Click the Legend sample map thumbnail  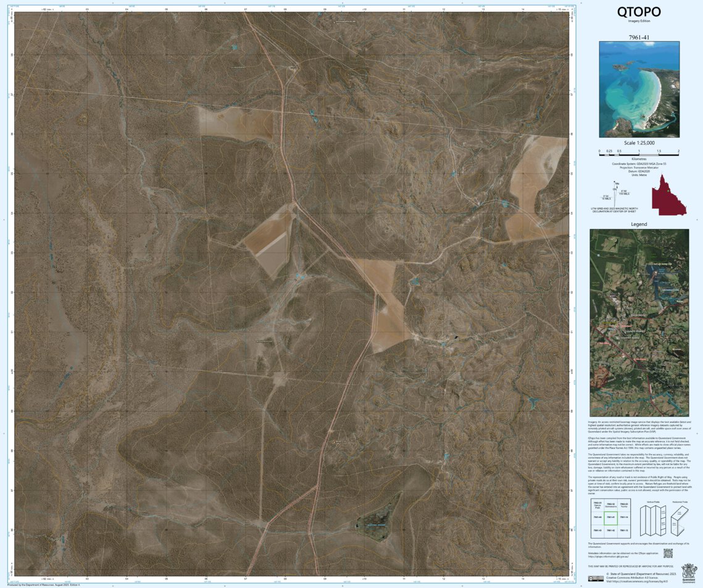[639, 321]
